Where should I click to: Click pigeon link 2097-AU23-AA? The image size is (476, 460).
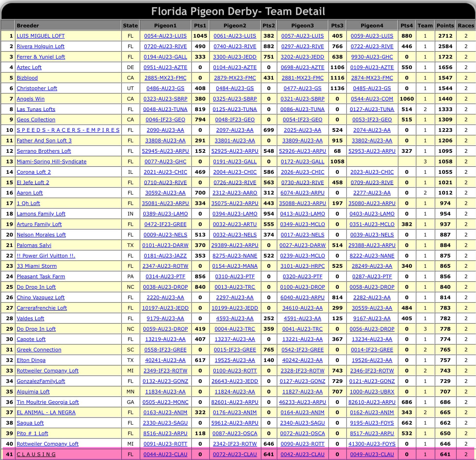(235, 130)
